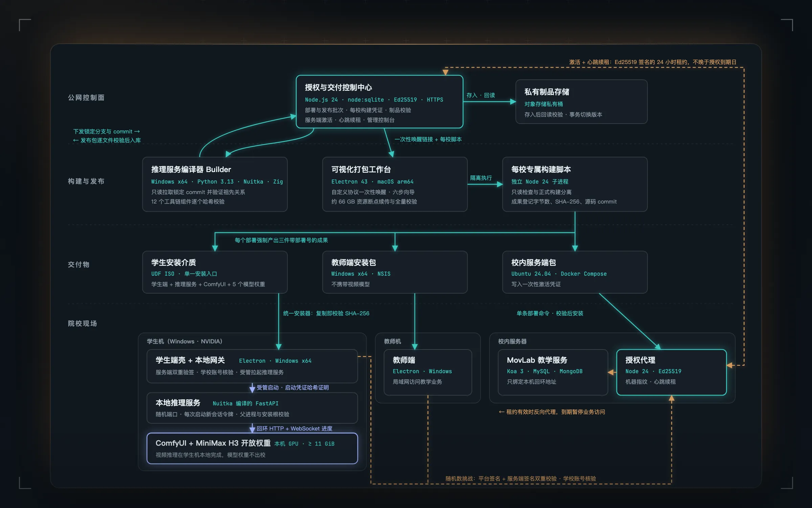Image resolution: width=812 pixels, height=508 pixels.
Task: Select the 本地推理服务 node
Action: pos(252,408)
